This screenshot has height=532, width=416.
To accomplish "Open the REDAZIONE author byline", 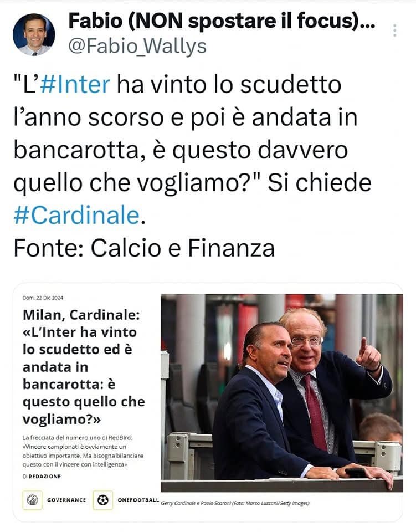I will pos(45,477).
